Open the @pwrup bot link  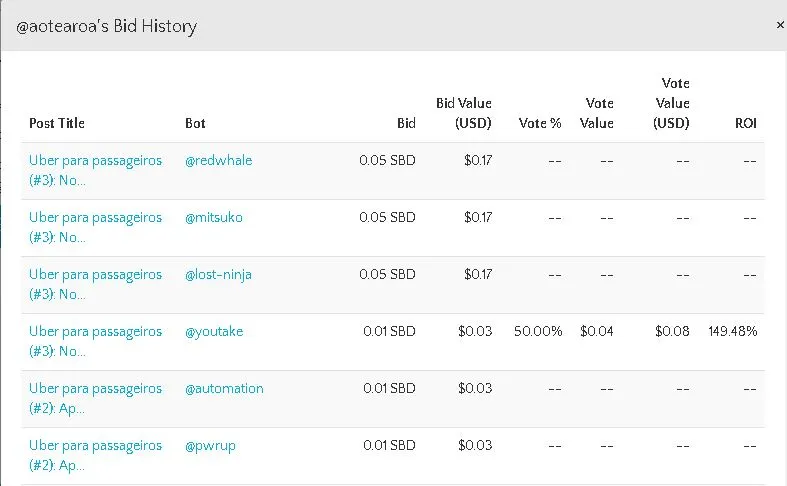pyautogui.click(x=210, y=446)
